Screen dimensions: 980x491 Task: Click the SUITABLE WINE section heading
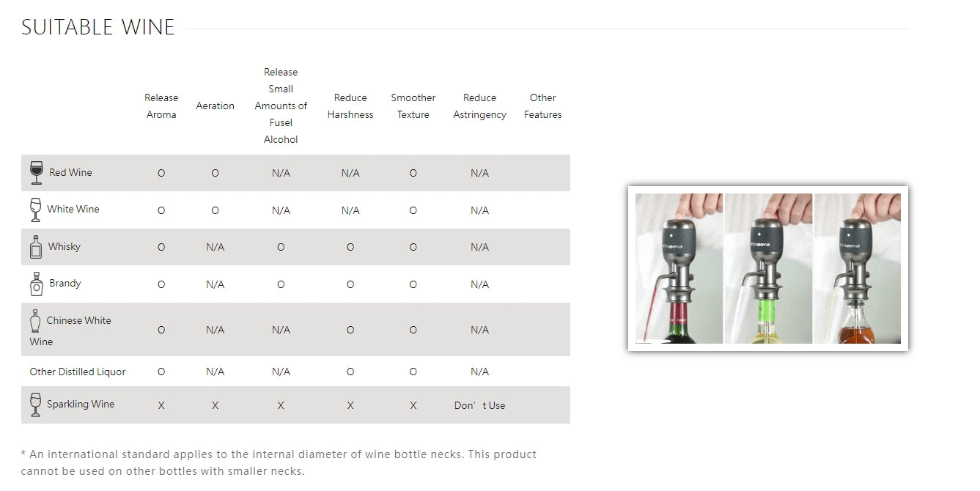(x=98, y=28)
